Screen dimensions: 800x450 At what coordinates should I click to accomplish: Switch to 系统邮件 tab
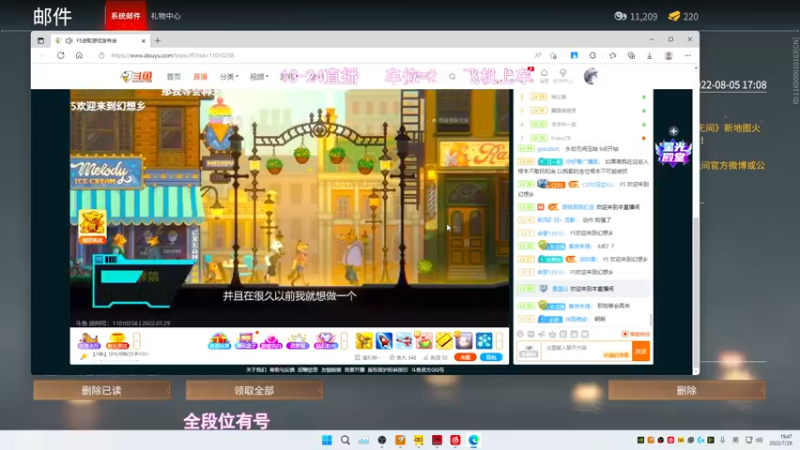[126, 16]
